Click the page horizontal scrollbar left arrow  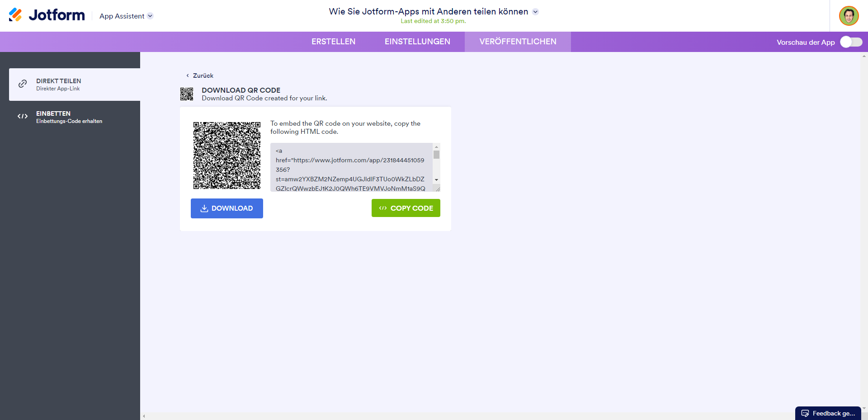[x=144, y=416]
